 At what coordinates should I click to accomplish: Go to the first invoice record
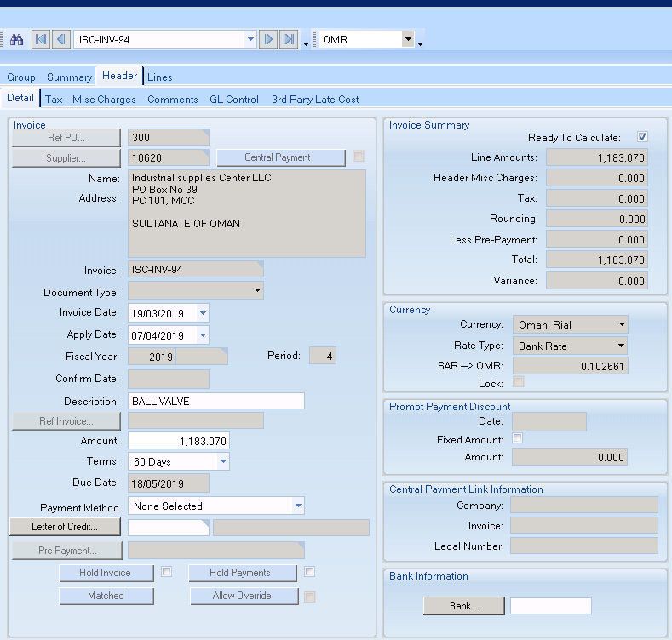click(40, 39)
